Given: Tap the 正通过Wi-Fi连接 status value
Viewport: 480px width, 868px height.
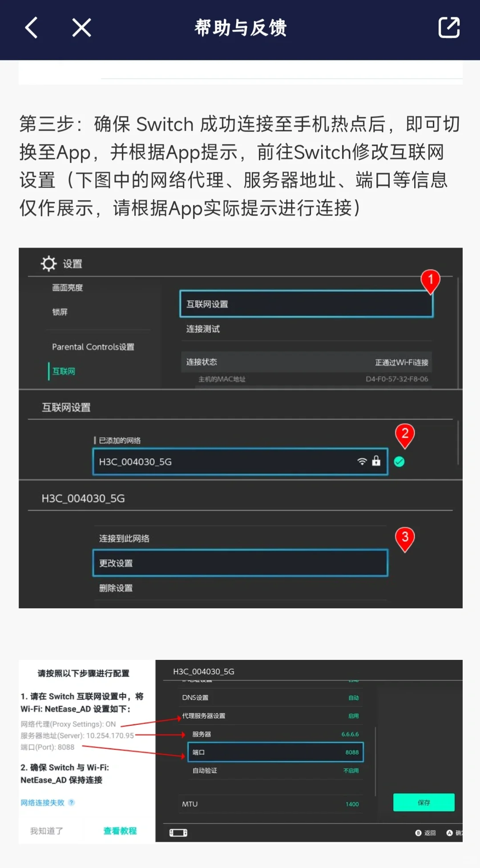Looking at the screenshot, I should (402, 362).
